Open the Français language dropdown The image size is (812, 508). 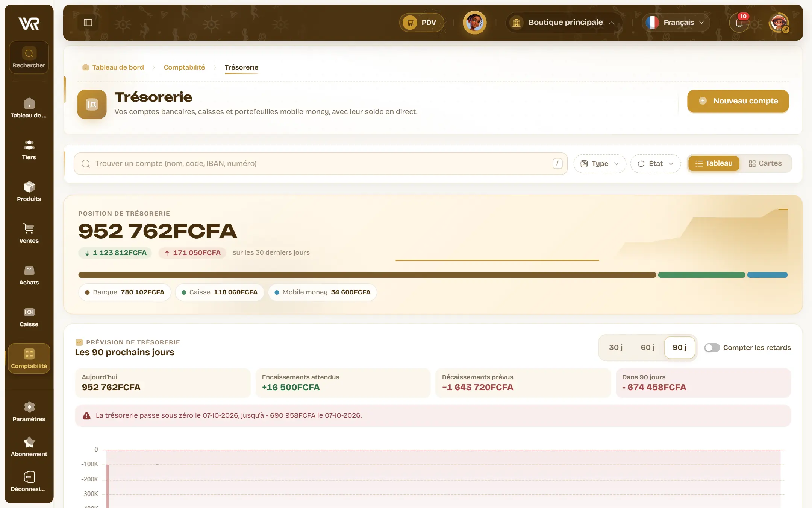tap(676, 23)
